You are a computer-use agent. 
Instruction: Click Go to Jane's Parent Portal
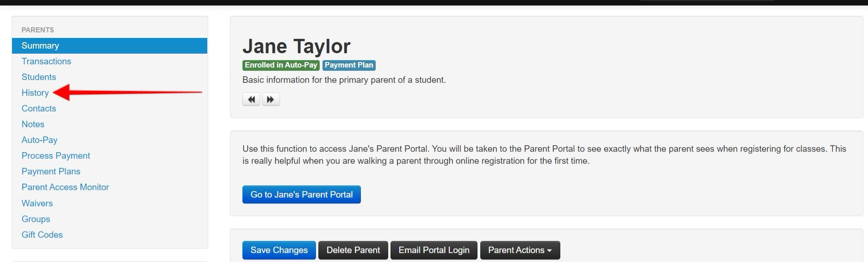[301, 195]
